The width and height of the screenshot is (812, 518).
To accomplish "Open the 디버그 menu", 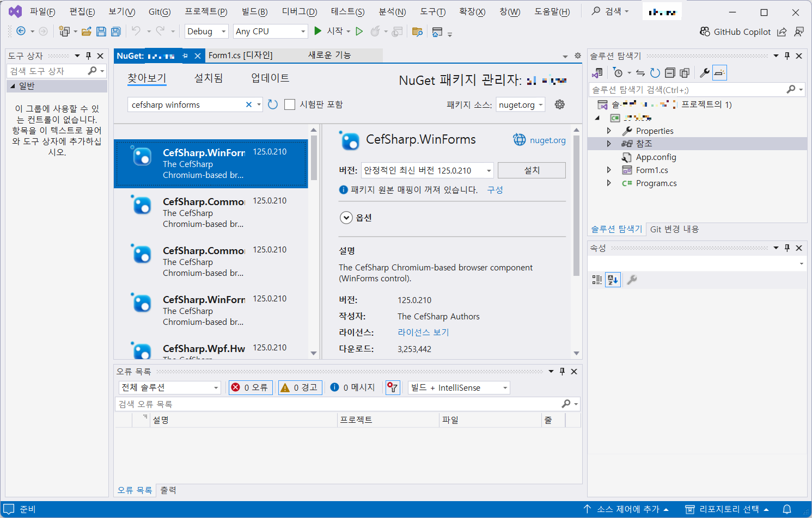I will pyautogui.click(x=300, y=11).
